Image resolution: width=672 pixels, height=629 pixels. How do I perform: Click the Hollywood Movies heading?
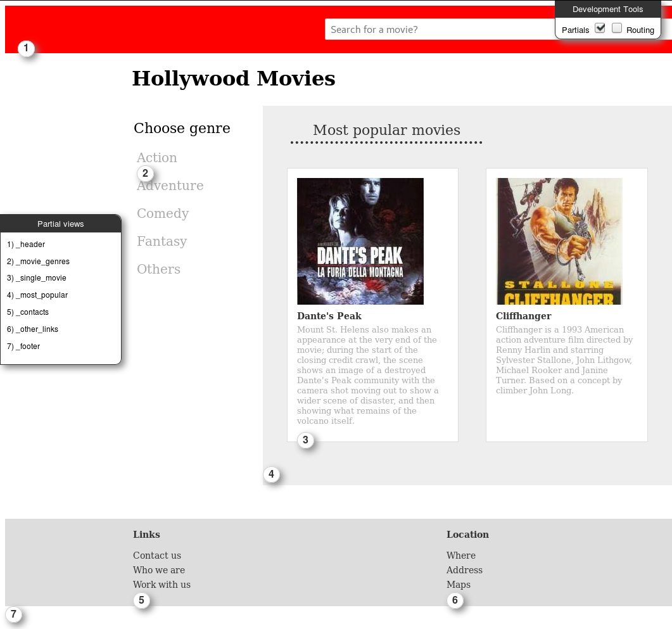[x=234, y=79]
